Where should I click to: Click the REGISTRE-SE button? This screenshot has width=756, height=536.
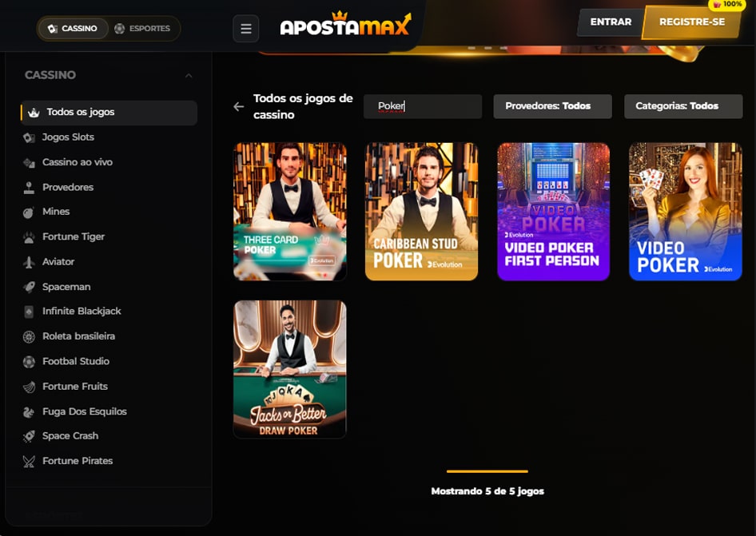(x=692, y=22)
